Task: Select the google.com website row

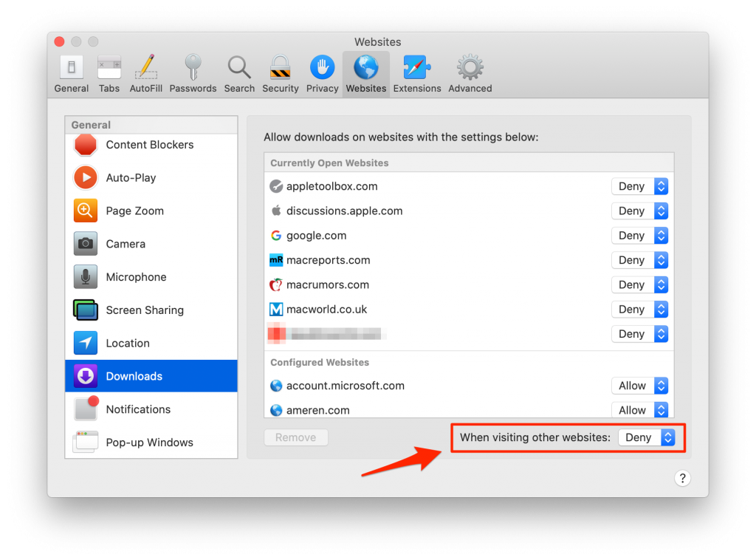Action: pyautogui.click(x=469, y=236)
